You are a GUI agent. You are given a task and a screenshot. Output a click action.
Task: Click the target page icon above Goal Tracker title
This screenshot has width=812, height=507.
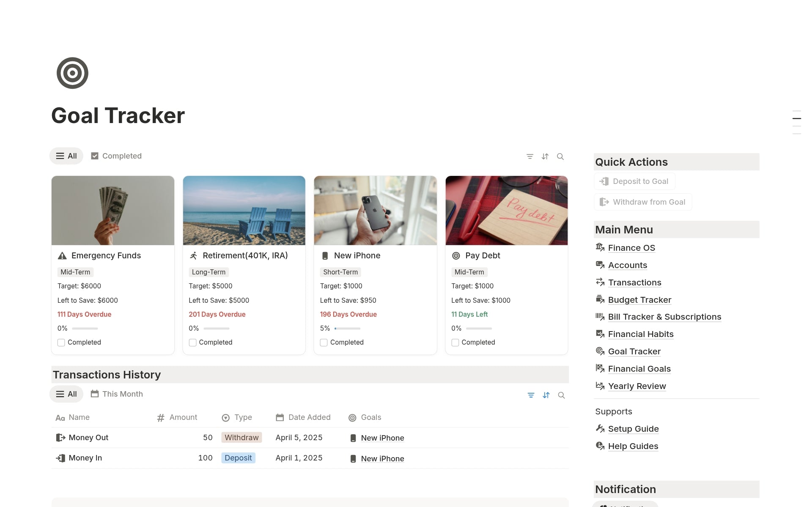(72, 73)
